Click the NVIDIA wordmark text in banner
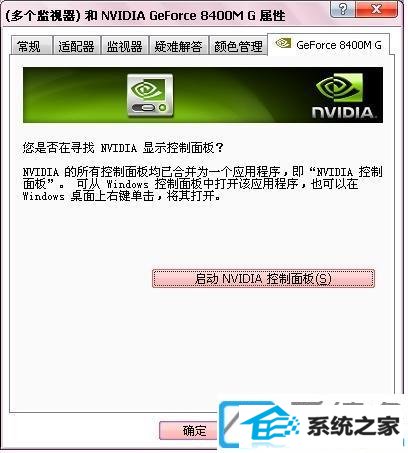Viewport: 408px width, 453px height. (344, 112)
